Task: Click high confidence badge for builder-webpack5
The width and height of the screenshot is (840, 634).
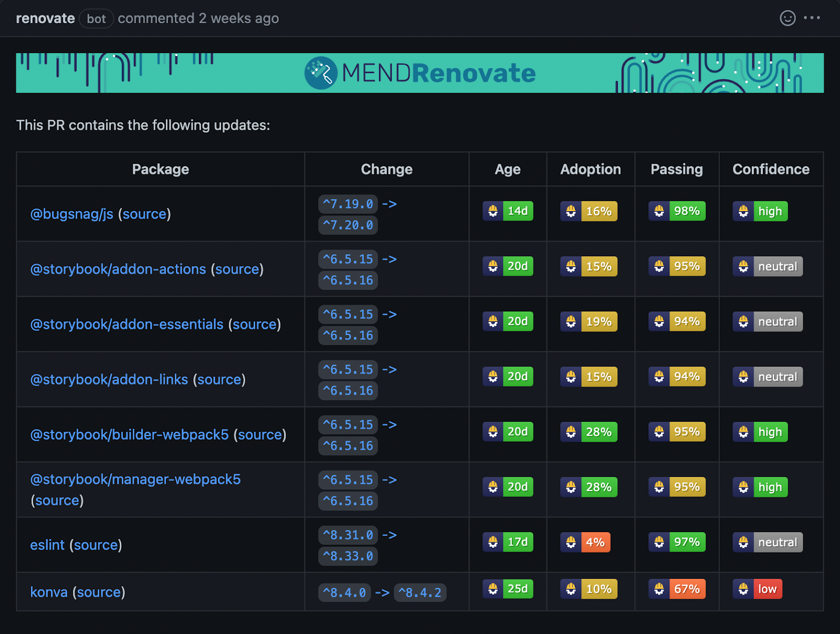Action: pos(760,432)
